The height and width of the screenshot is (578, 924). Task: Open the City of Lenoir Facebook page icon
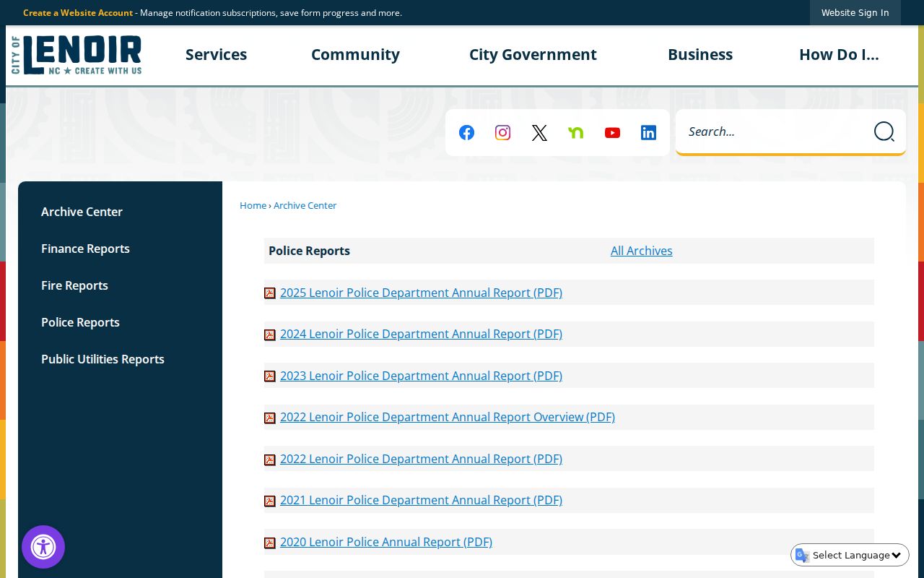467,132
